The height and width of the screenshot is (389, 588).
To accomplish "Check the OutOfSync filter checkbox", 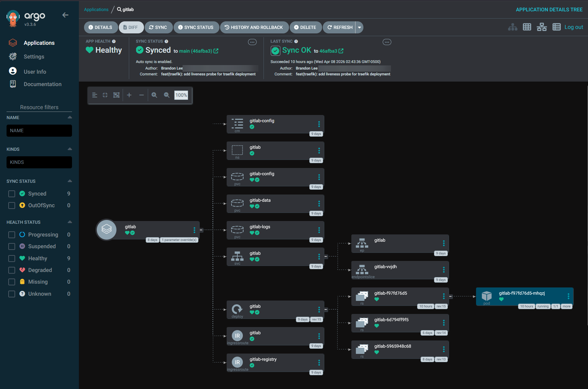I will coord(12,206).
